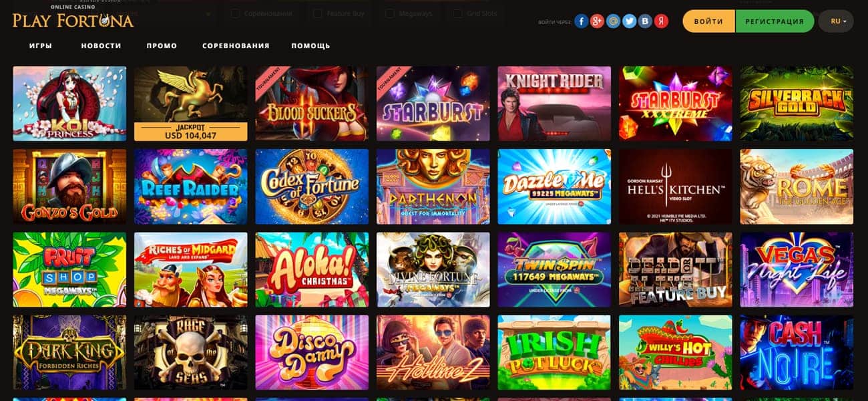
Task: Sign in via the Facebook icon
Action: pos(581,21)
